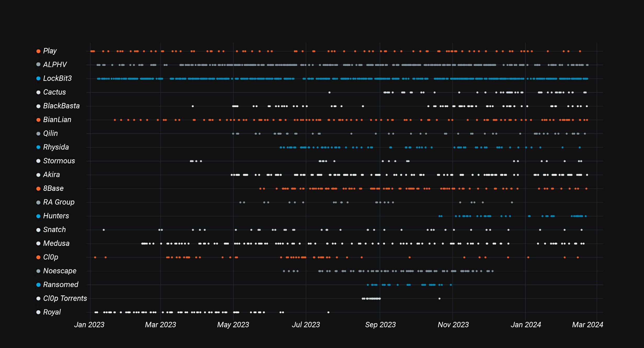Viewport: 644px width, 348px height.
Task: Click the Qilin legend marker
Action: click(38, 134)
